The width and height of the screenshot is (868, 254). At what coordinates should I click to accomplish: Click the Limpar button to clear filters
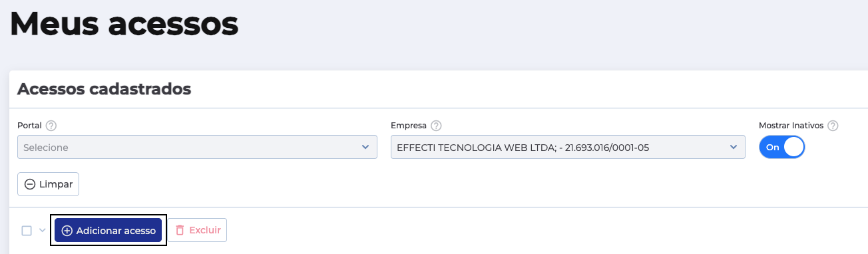click(x=48, y=184)
